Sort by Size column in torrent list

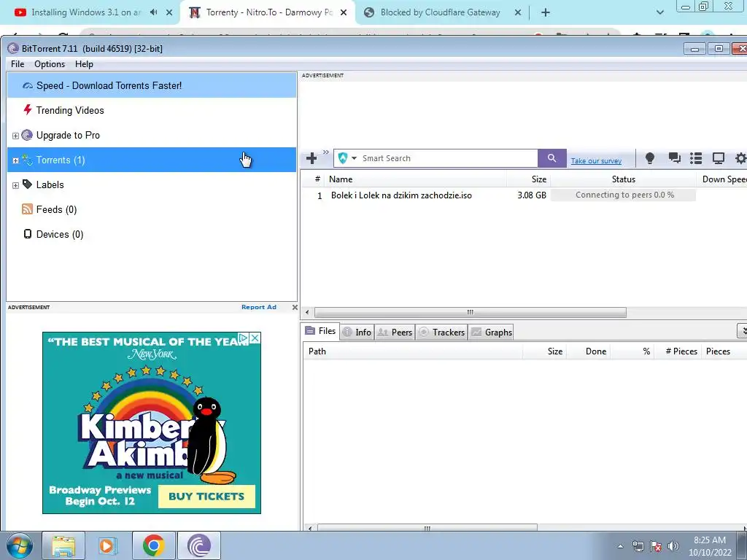pyautogui.click(x=528, y=179)
